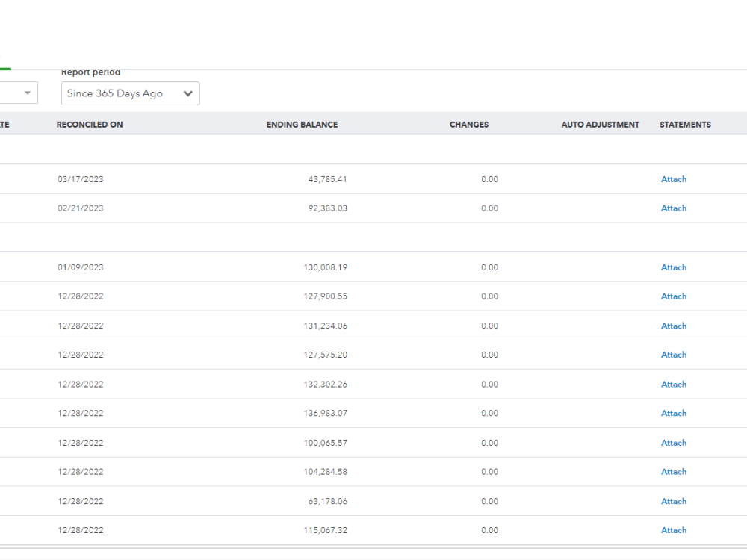This screenshot has height=560, width=747.
Task: Click the 0.00 changes value in the 115,067.32 row
Action: (x=490, y=531)
